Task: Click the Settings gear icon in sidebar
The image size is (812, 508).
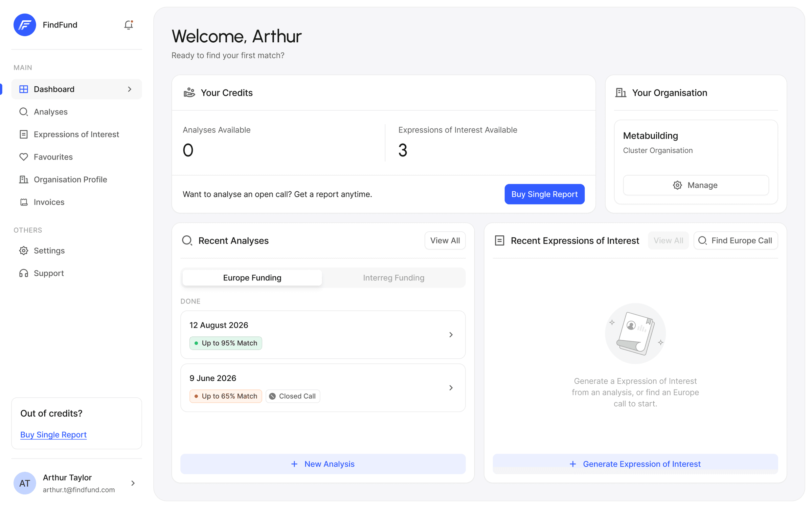Action: pos(24,251)
